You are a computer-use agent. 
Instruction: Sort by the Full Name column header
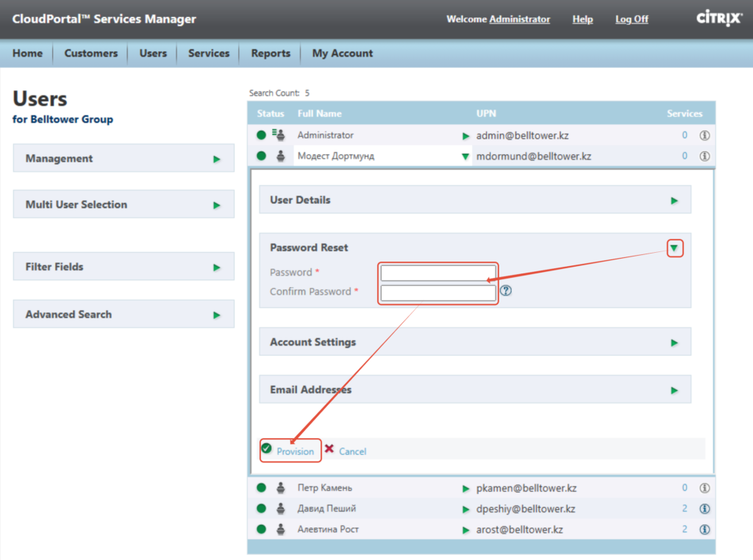(319, 114)
